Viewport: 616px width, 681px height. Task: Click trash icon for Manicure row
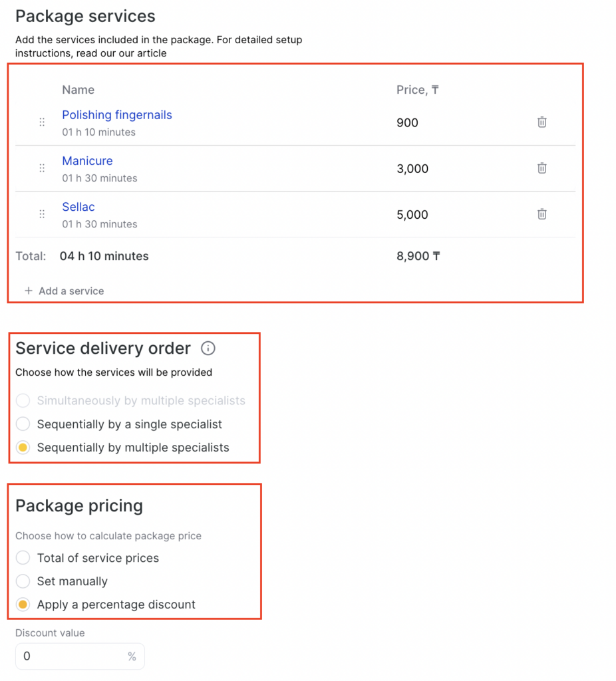point(541,168)
